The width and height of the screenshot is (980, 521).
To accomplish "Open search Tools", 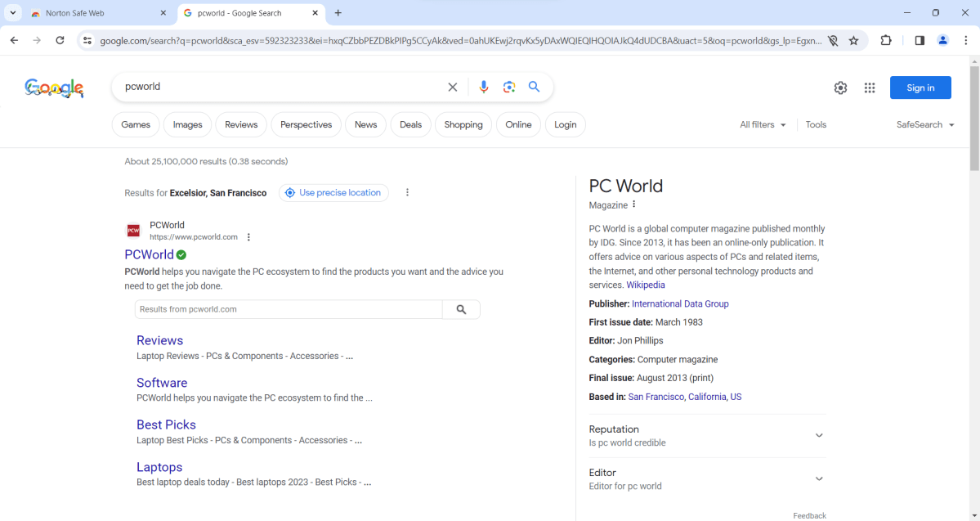I will (816, 124).
